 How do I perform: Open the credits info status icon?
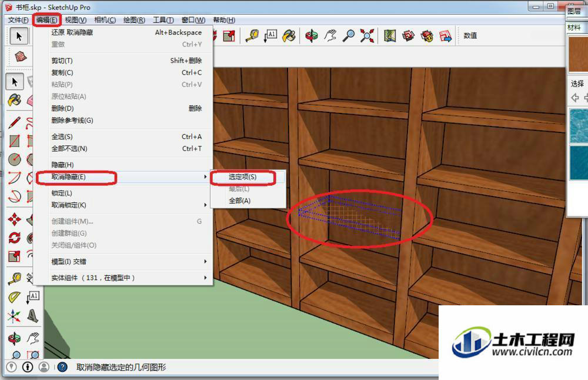point(28,367)
